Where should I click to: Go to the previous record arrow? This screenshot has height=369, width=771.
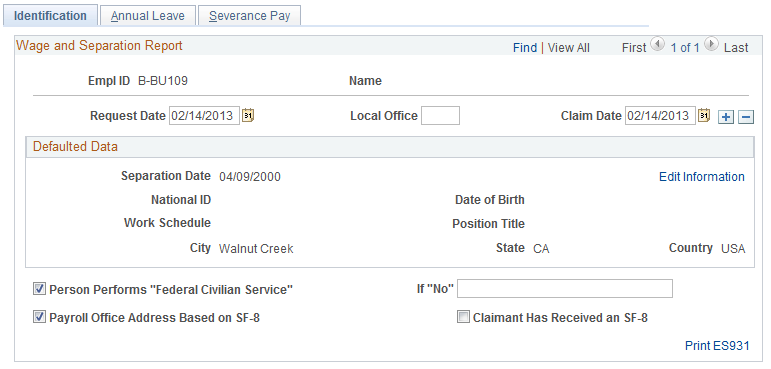(657, 44)
